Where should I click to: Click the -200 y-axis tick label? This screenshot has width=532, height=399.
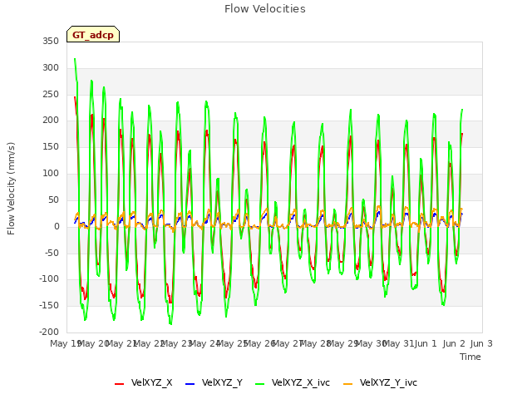(49, 332)
